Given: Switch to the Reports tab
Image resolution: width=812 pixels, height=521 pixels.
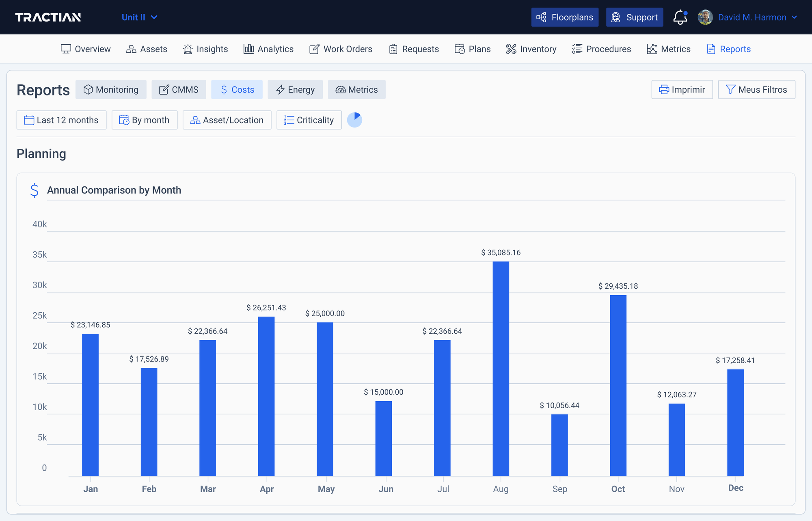Looking at the screenshot, I should pyautogui.click(x=728, y=49).
